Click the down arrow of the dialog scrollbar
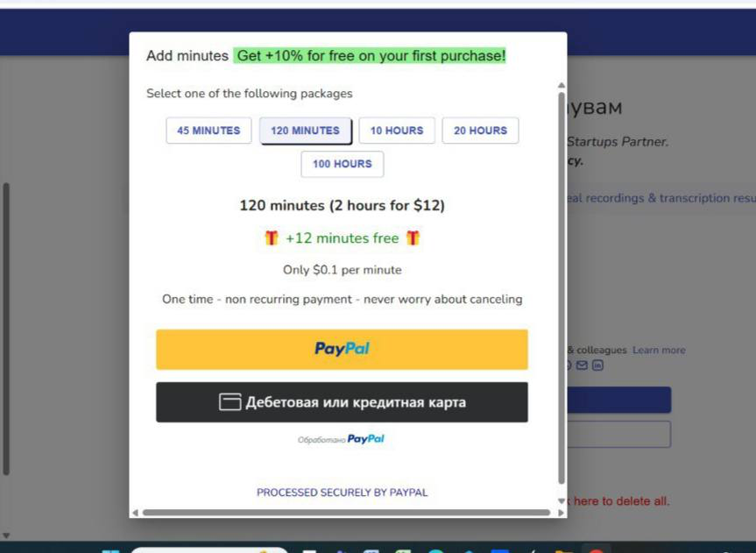The image size is (756, 553). click(562, 501)
